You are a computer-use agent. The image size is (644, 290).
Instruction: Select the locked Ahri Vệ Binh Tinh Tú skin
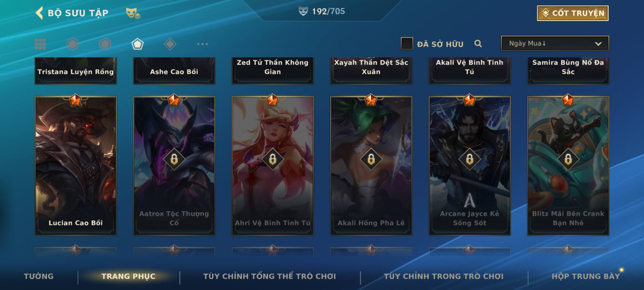[273, 165]
